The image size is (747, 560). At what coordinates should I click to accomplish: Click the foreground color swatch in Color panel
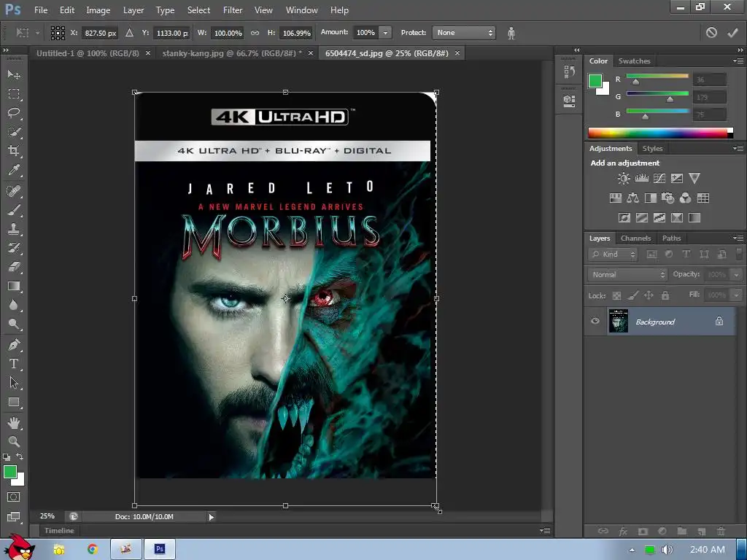click(595, 80)
